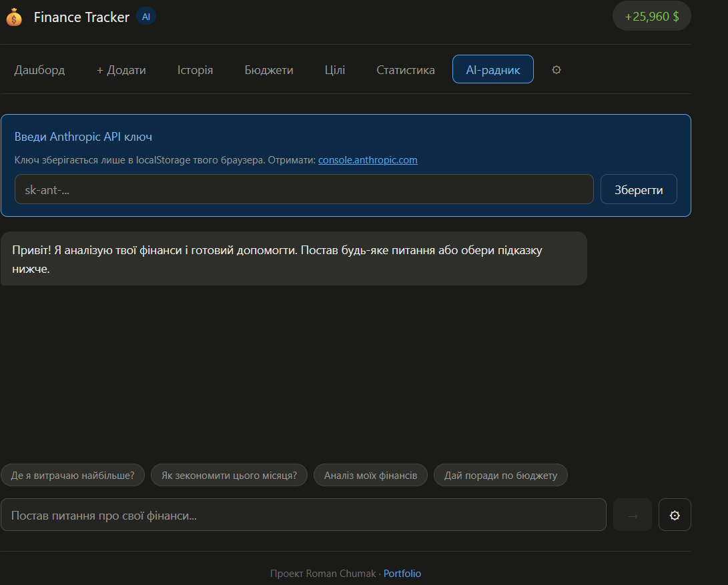This screenshot has width=728, height=585.
Task: Open chat settings gear beside send button
Action: [x=675, y=516]
